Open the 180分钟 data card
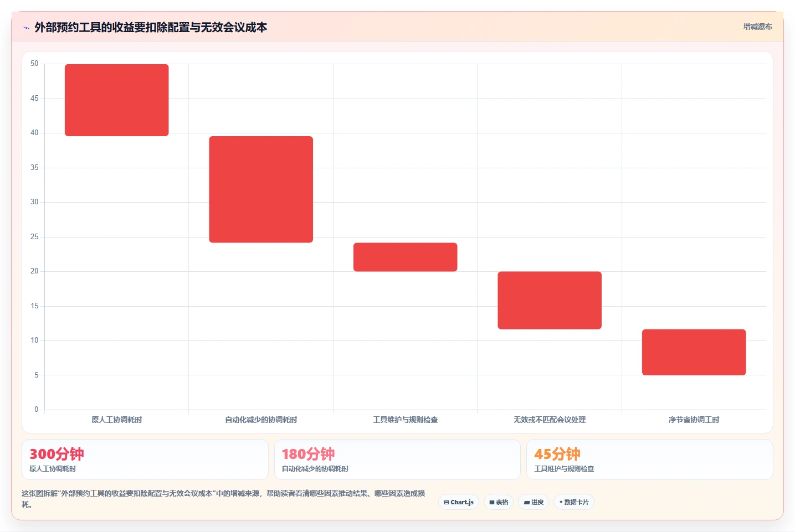795x532 pixels. tap(397, 459)
